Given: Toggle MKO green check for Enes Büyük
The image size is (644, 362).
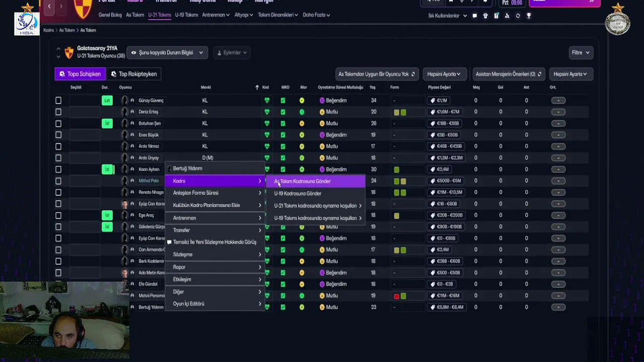Looking at the screenshot, I should click(x=283, y=135).
